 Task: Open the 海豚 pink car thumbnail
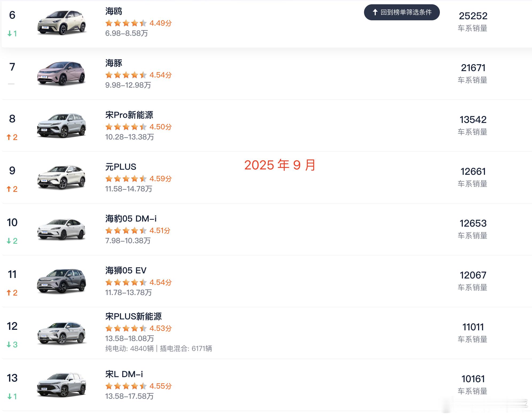[x=62, y=73]
